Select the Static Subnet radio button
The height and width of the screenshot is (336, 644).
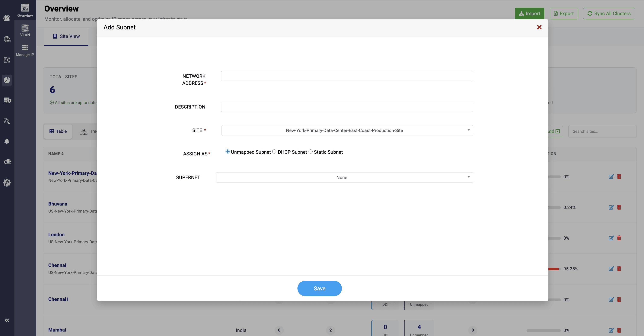coord(310,152)
